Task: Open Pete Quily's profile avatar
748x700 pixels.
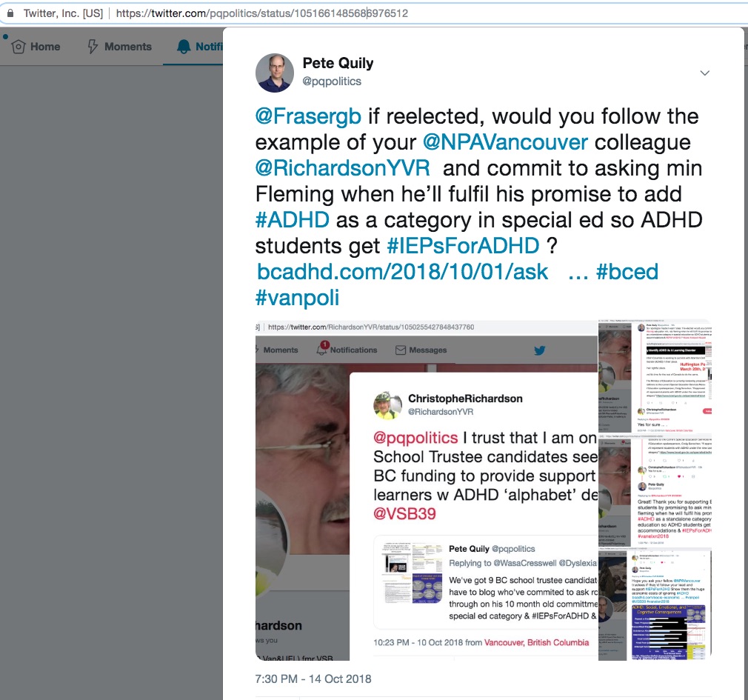Action: [275, 73]
